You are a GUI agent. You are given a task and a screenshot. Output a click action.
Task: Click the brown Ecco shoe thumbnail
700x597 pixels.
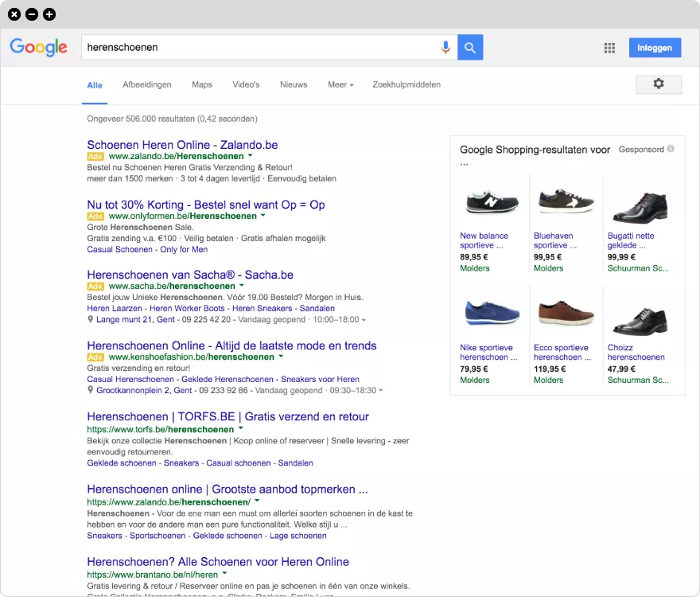566,313
